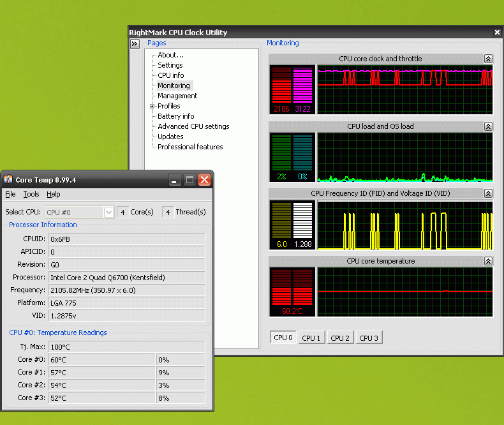Go to the CPU info page
This screenshot has height=425, width=504.
(x=171, y=75)
